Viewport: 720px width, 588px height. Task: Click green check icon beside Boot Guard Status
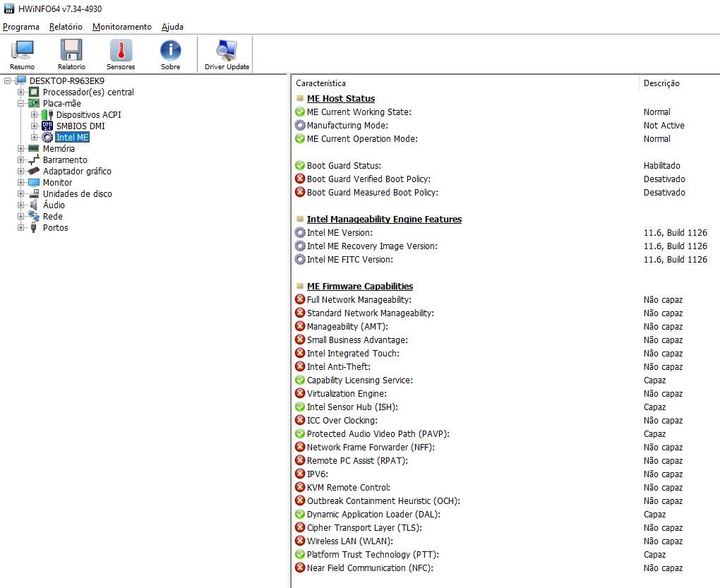tap(300, 165)
